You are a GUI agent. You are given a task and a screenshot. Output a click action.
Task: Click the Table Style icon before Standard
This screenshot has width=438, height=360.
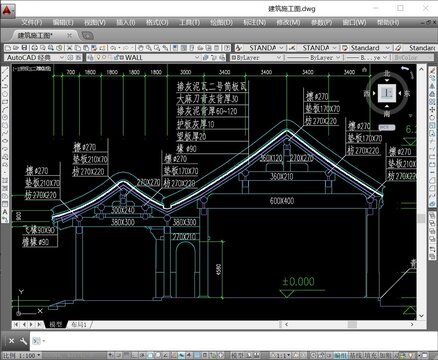click(345, 48)
